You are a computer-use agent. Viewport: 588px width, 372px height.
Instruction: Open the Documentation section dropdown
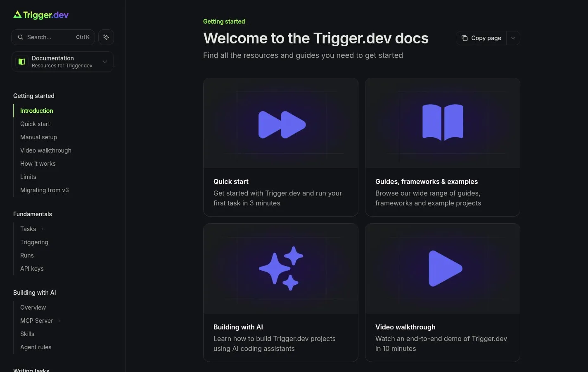point(62,62)
